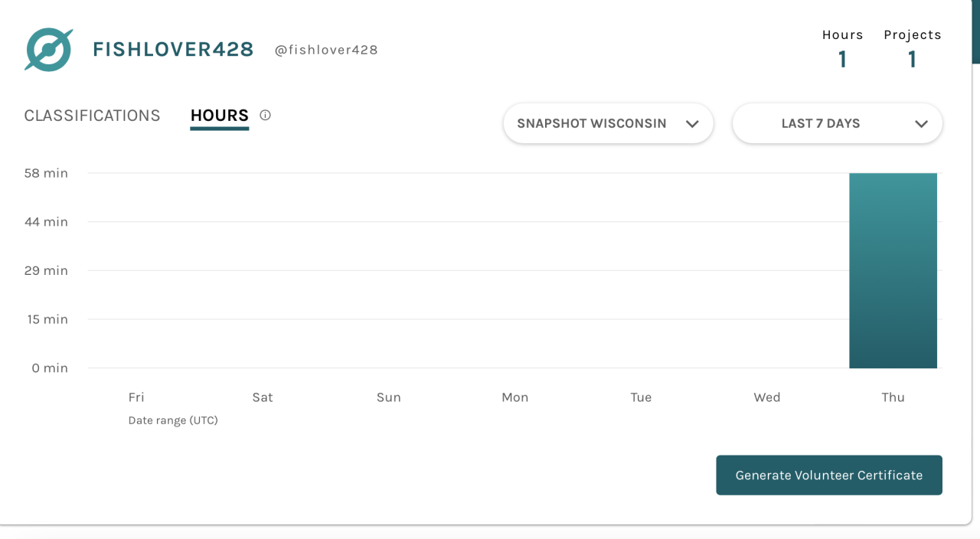The image size is (980, 539).
Task: Click the @fishlover428 username handle
Action: [326, 50]
